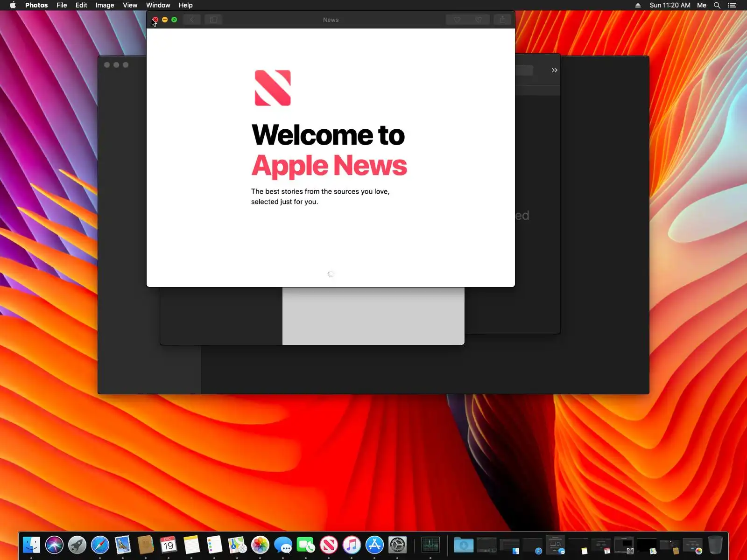
Task: Click the News icon in Dock
Action: point(329,544)
